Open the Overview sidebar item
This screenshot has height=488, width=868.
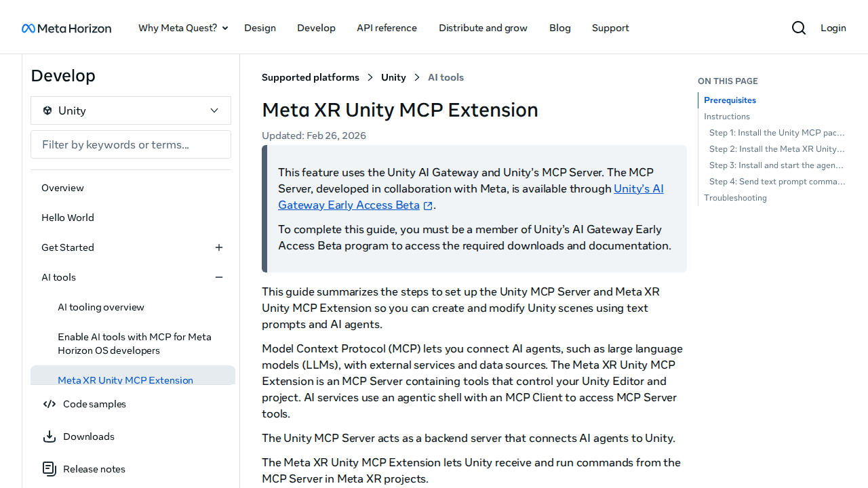click(x=62, y=188)
